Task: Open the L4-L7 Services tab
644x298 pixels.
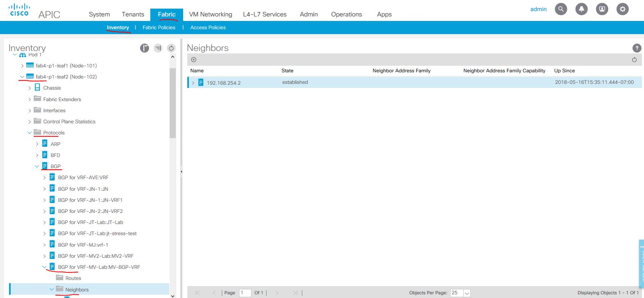Action: point(265,14)
